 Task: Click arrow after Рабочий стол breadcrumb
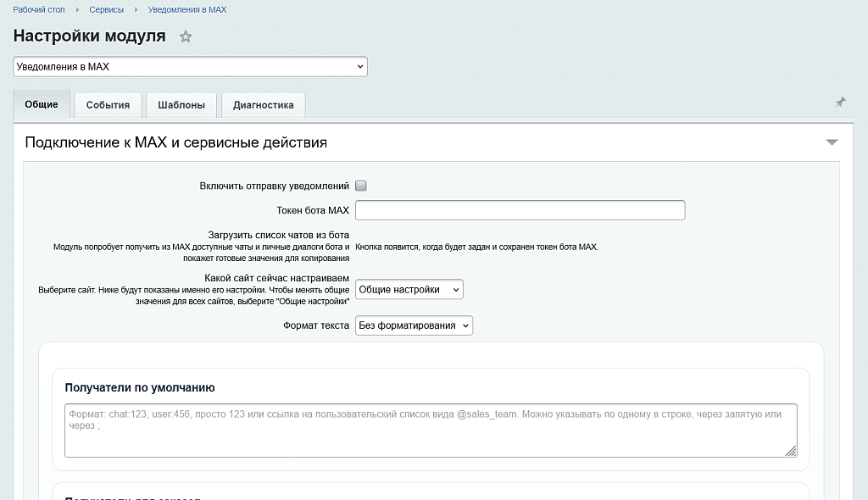click(x=78, y=10)
